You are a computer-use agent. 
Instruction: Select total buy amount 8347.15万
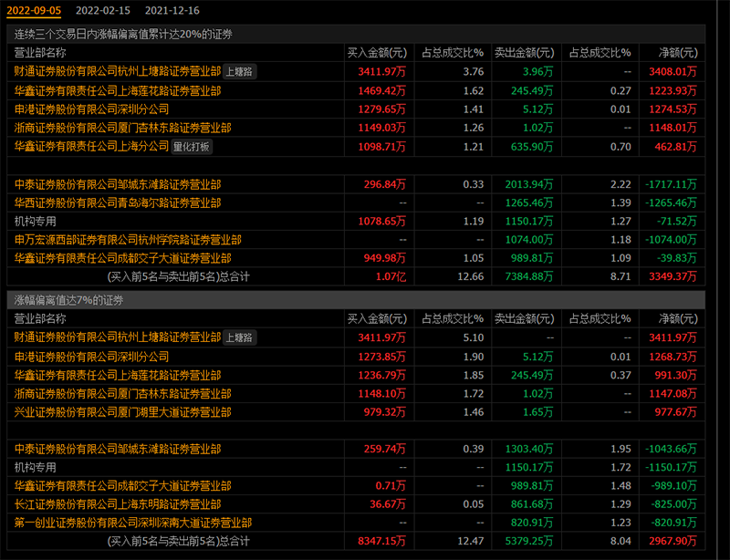point(381,541)
